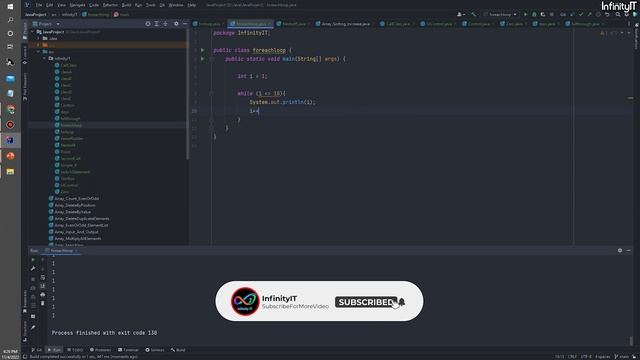Open the user account dropdown icon
This screenshot has height=360, width=640.
point(461,14)
